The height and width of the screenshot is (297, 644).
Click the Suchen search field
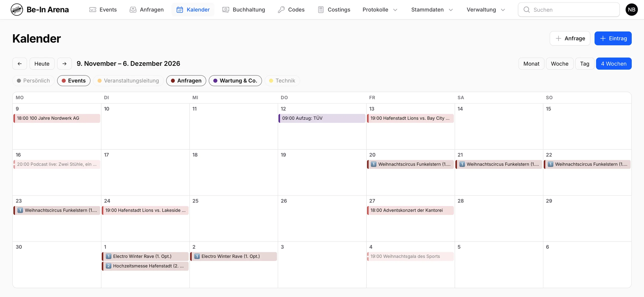pyautogui.click(x=569, y=10)
